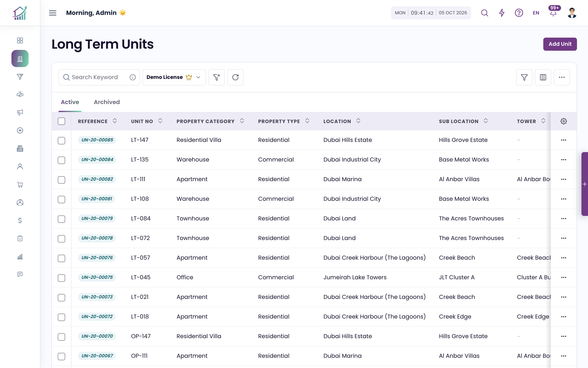This screenshot has height=368, width=588.
Task: Sort by the Property Category column
Action: [x=242, y=121]
